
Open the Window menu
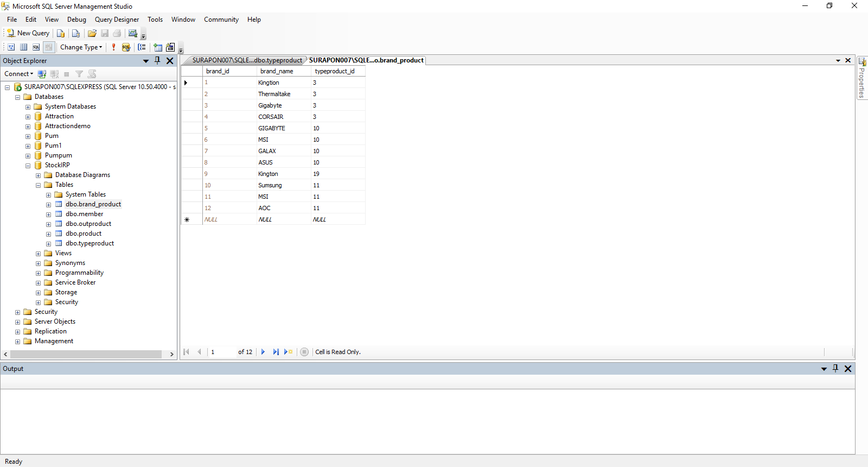[183, 20]
